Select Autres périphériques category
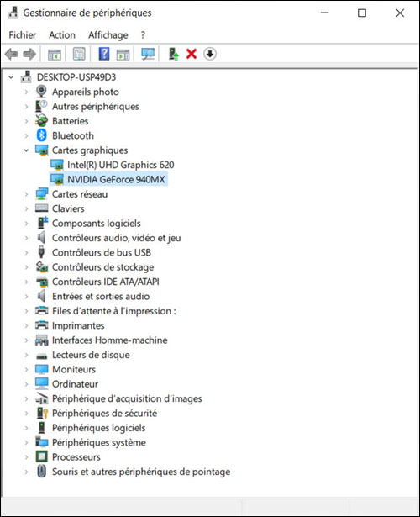420x517 pixels. click(x=96, y=107)
